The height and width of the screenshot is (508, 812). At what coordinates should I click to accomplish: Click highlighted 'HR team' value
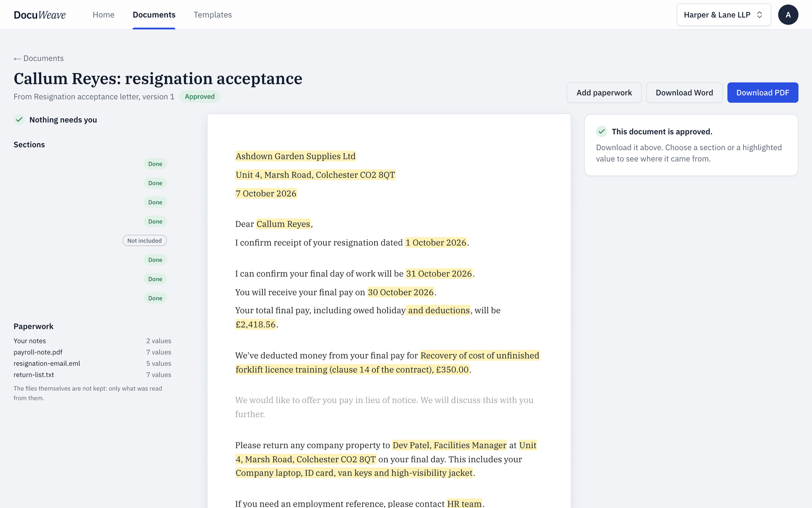(464, 504)
